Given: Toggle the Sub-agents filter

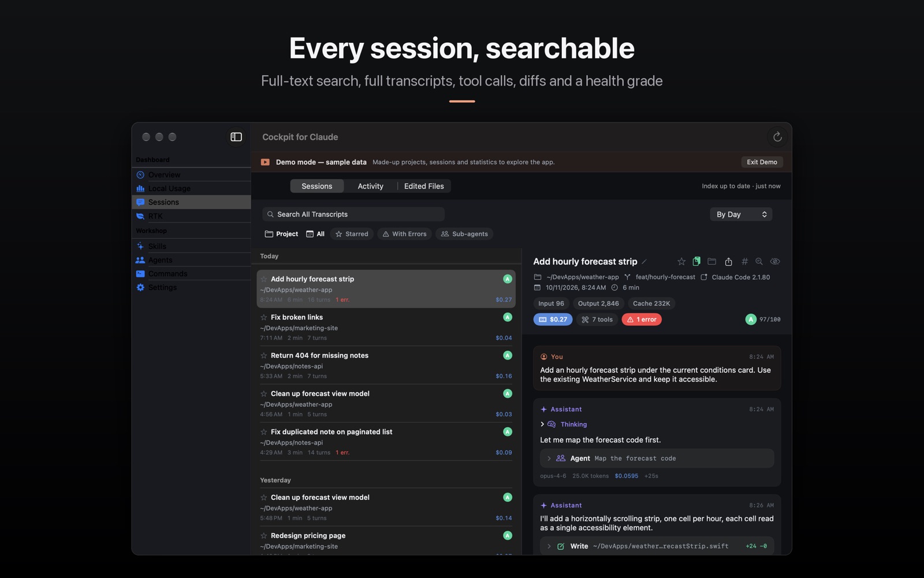Looking at the screenshot, I should tap(464, 234).
